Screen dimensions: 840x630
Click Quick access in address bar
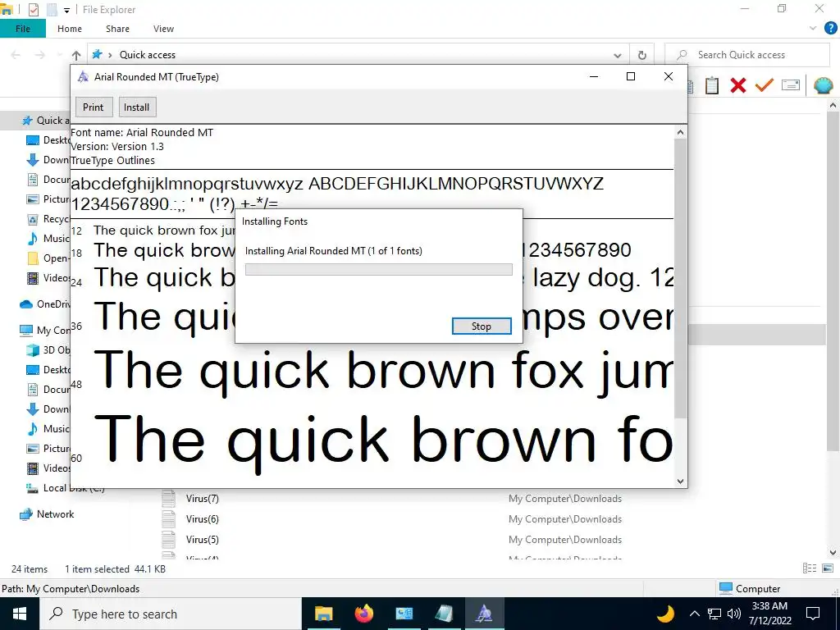tap(148, 55)
